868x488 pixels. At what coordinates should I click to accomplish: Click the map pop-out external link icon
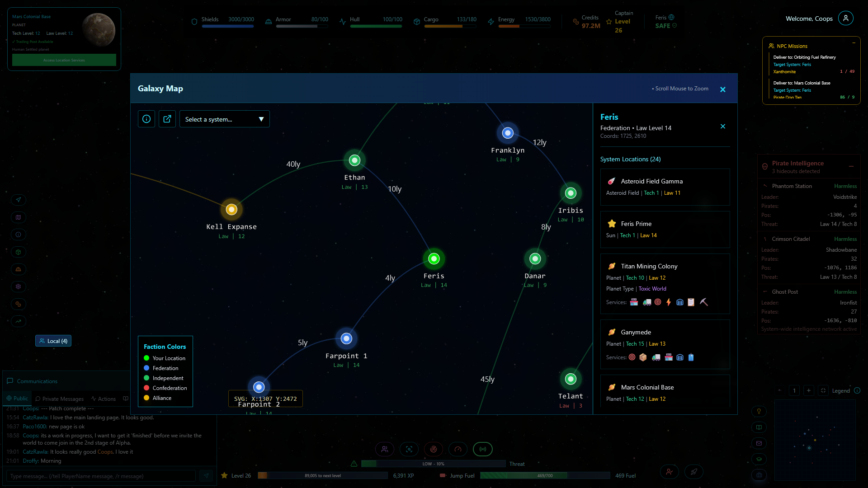click(167, 119)
